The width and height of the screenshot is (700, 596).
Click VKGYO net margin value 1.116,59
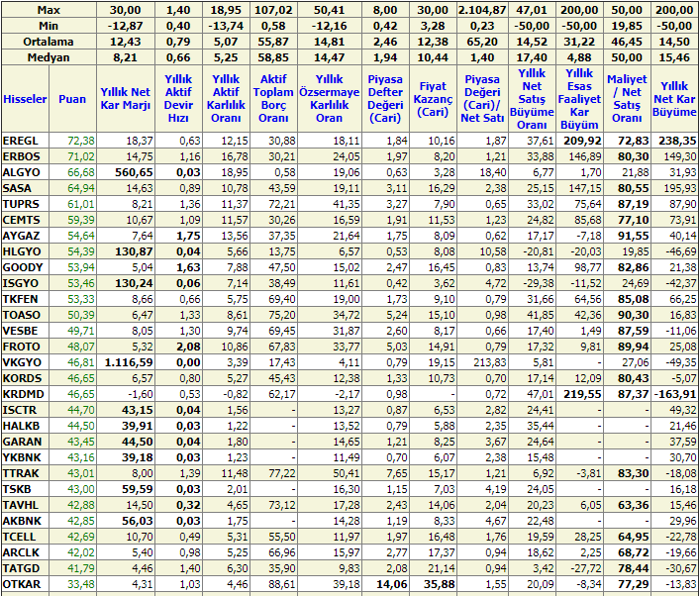point(129,363)
